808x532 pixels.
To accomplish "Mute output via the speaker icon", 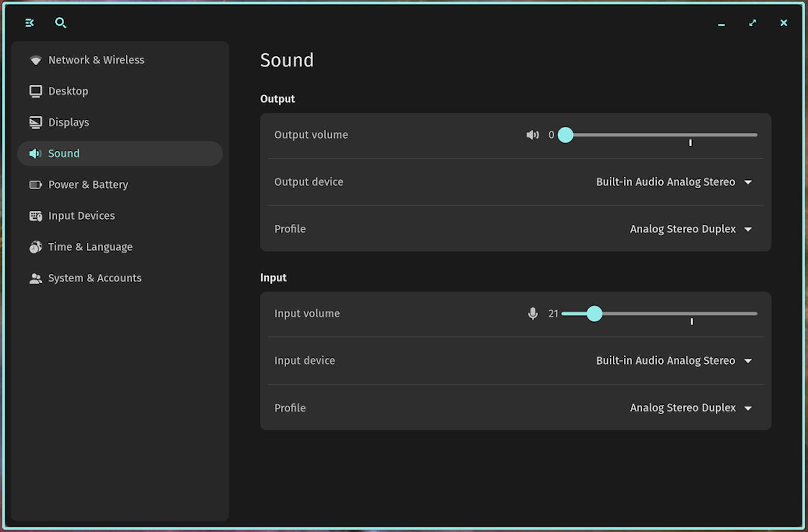I will (x=532, y=135).
